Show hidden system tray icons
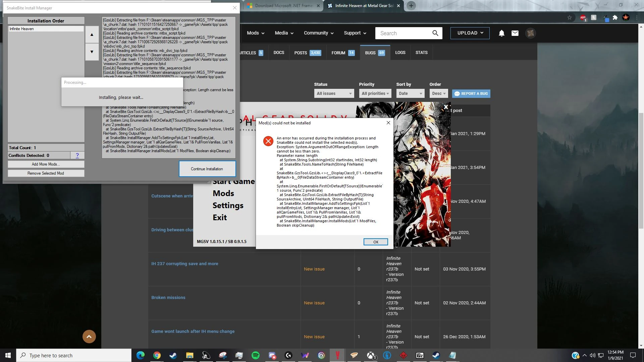Image resolution: width=644 pixels, height=362 pixels. (x=584, y=355)
